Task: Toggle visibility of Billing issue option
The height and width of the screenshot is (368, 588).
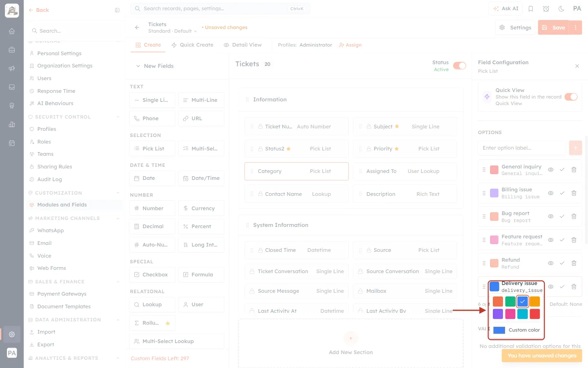Action: [550, 193]
